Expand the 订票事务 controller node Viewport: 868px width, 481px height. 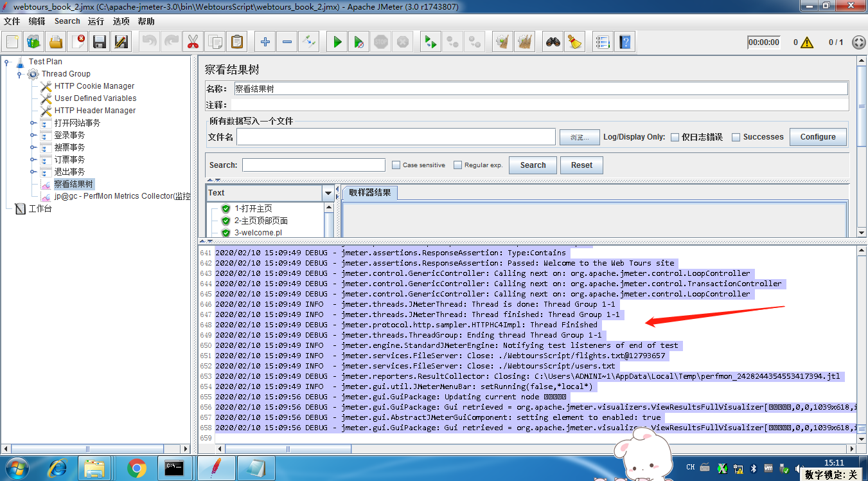pyautogui.click(x=33, y=159)
